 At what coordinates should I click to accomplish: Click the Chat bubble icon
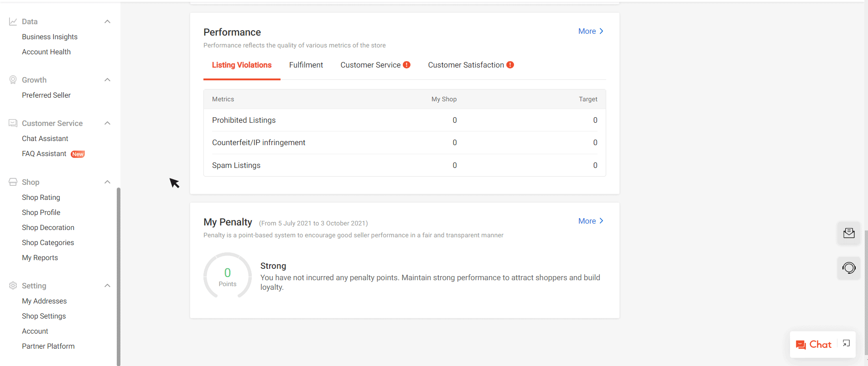[x=800, y=345]
